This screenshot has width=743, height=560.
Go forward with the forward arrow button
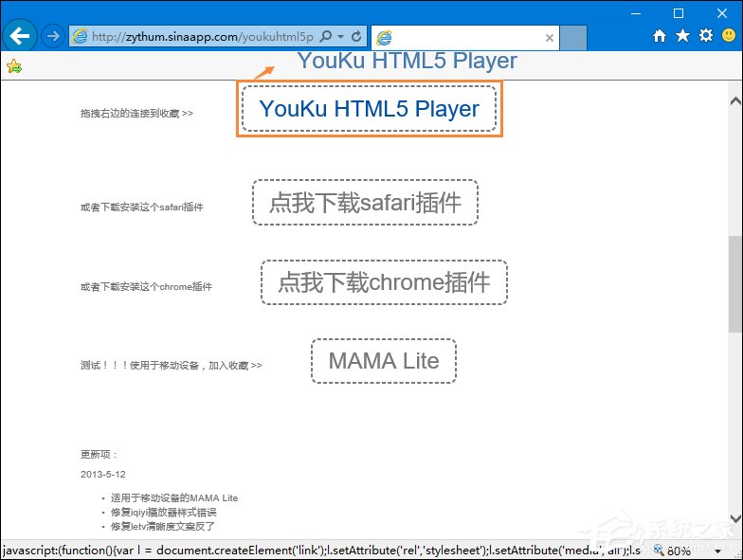pos(53,36)
